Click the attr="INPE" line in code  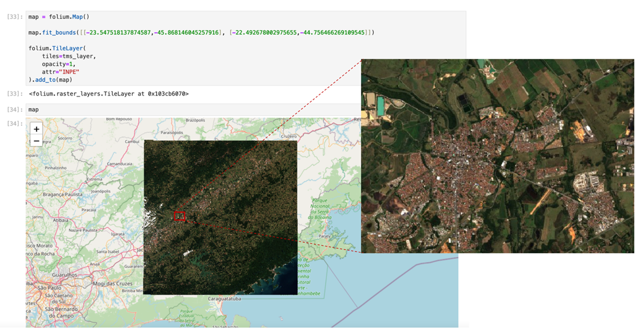pyautogui.click(x=60, y=72)
